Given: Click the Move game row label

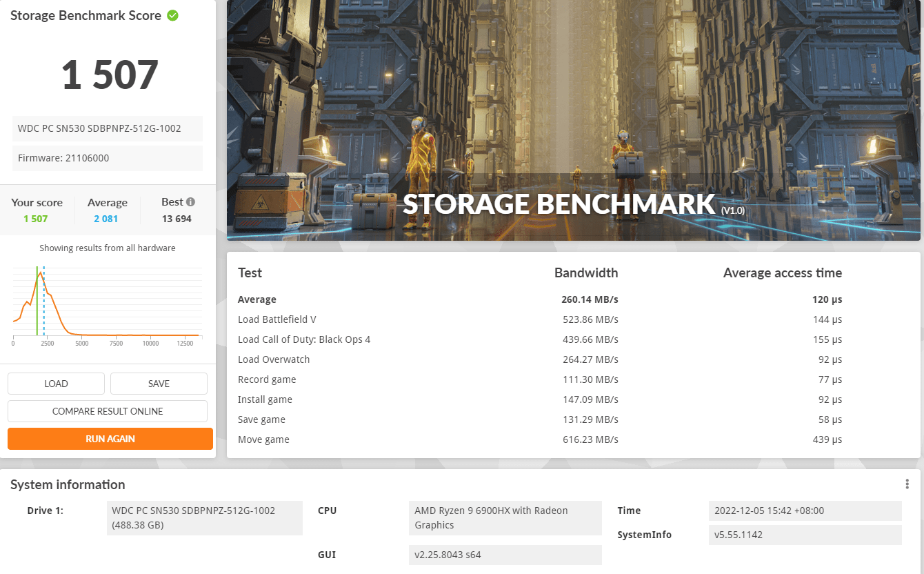Looking at the screenshot, I should (x=263, y=439).
